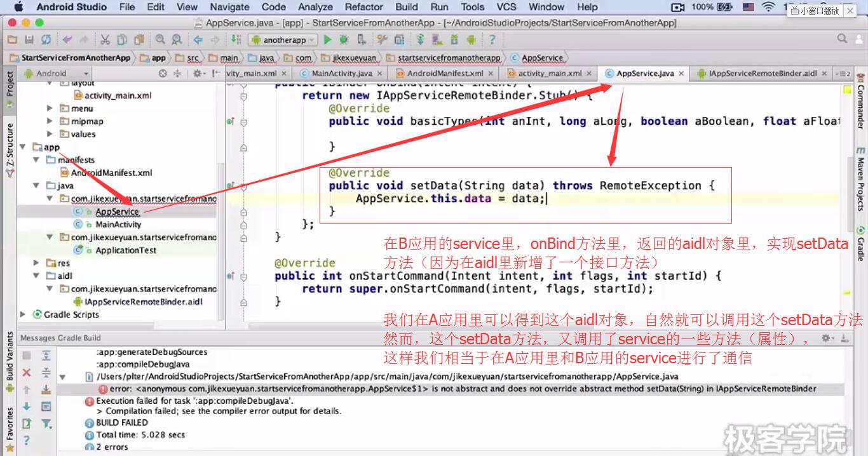Viewport: 868px width, 456px height.
Task: Open the Refactor menu
Action: point(364,7)
